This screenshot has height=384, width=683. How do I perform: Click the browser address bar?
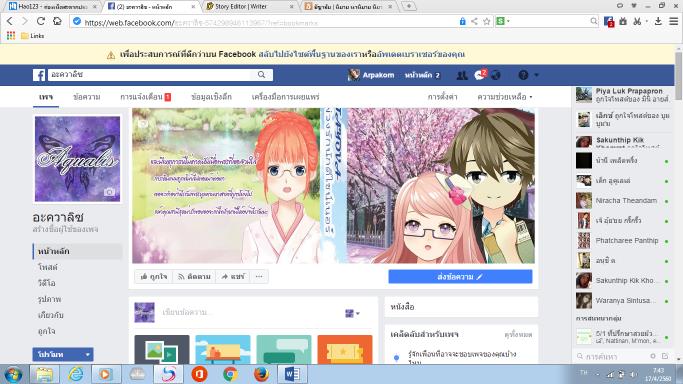266,22
